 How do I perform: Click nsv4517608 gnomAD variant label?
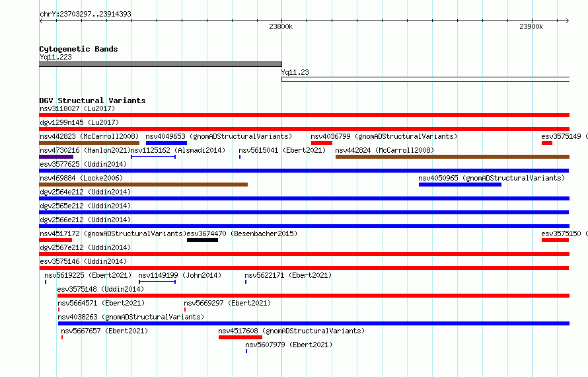point(291,331)
